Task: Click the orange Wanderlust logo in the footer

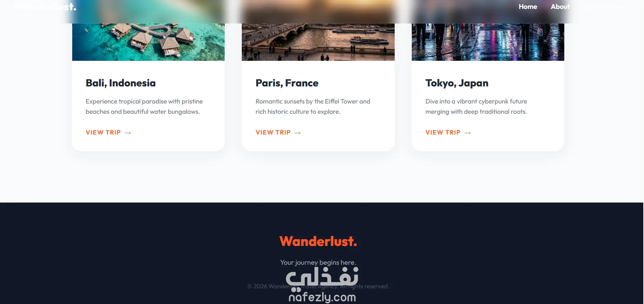Action: [x=318, y=241]
